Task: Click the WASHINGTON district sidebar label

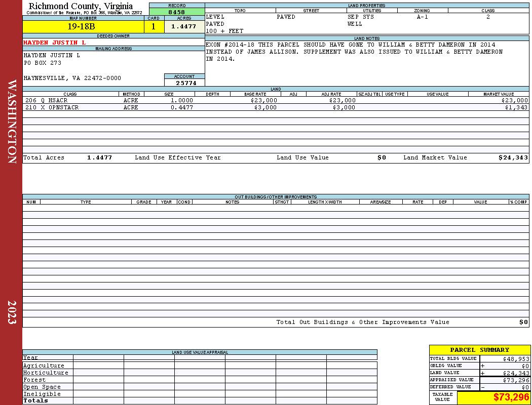Action: point(12,121)
